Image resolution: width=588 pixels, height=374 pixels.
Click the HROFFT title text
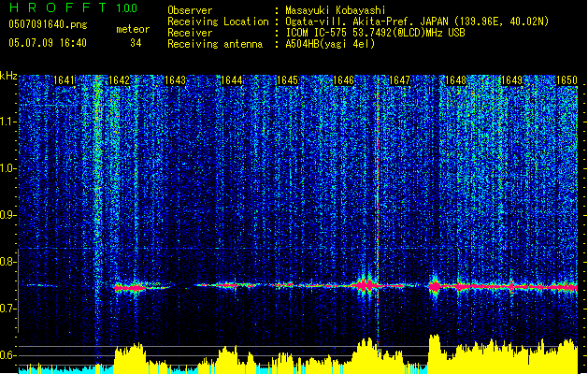click(x=58, y=7)
